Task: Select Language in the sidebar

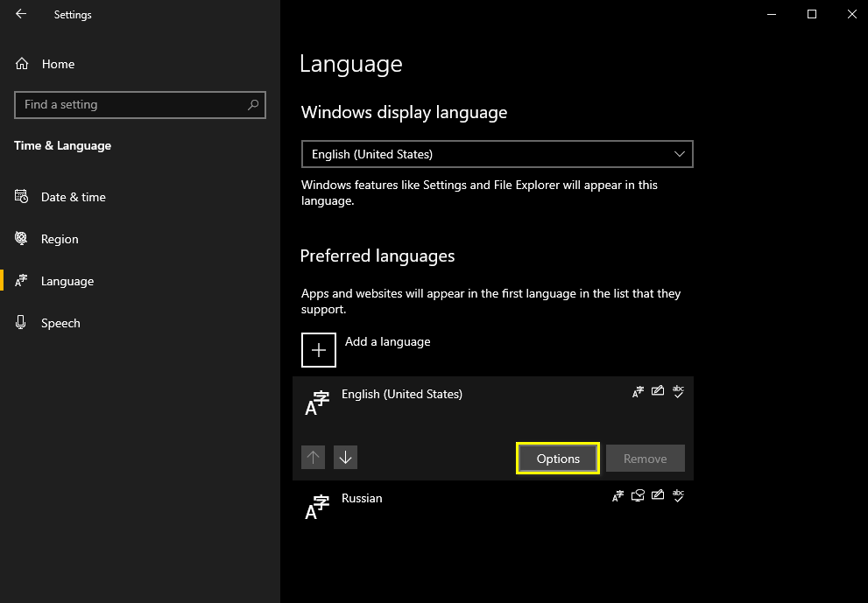Action: click(67, 281)
